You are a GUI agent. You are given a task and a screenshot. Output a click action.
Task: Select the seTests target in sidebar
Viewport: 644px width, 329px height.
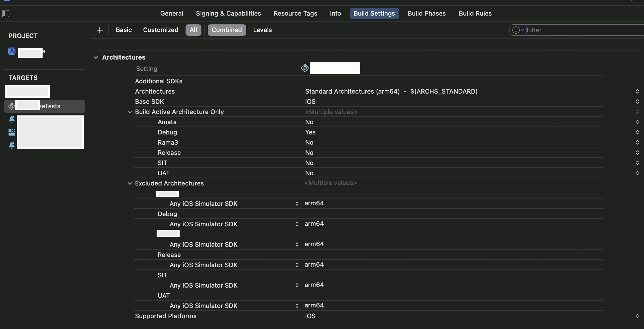point(45,106)
